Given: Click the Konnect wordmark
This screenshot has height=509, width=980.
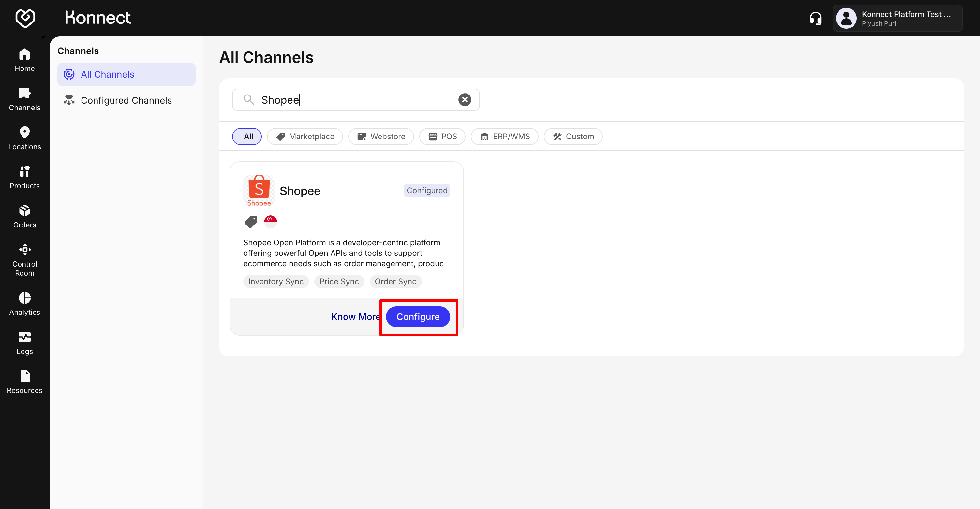Looking at the screenshot, I should 98,18.
